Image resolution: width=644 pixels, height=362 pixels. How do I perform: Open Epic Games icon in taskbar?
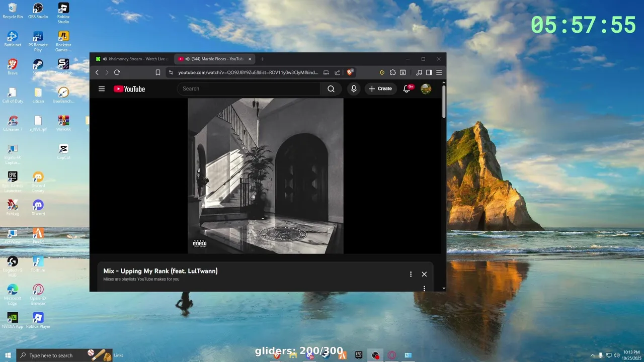tap(359, 355)
